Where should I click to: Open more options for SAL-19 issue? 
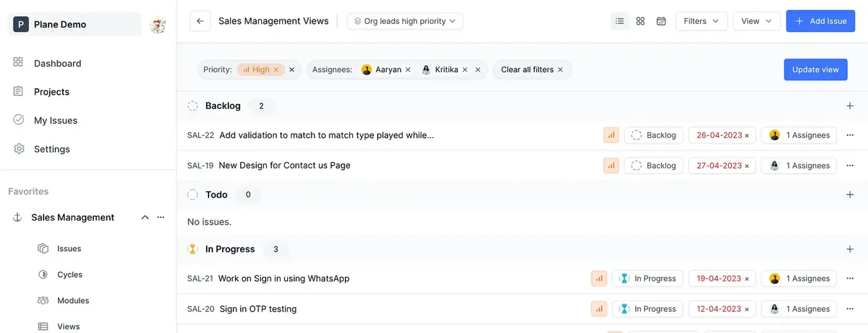[x=849, y=166]
